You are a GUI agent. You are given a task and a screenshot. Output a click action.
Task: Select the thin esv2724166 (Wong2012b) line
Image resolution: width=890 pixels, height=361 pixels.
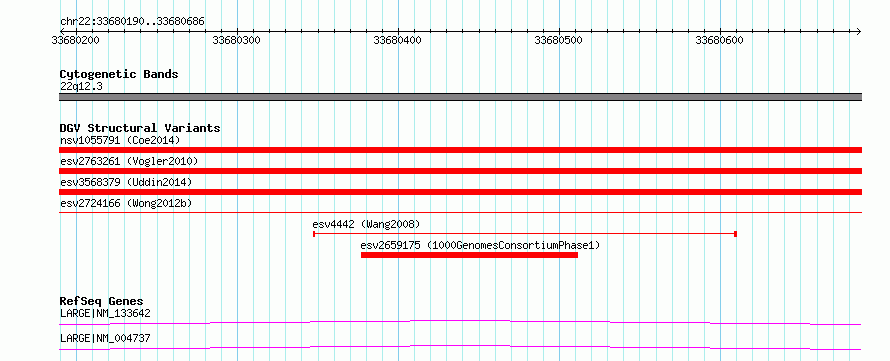tap(460, 212)
